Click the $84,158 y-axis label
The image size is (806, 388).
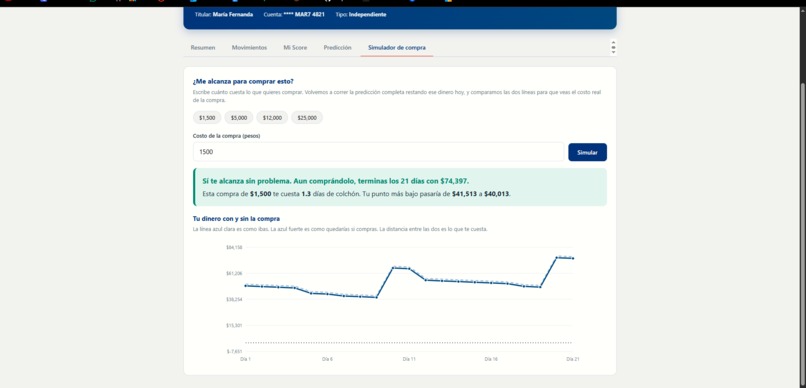[x=234, y=247]
